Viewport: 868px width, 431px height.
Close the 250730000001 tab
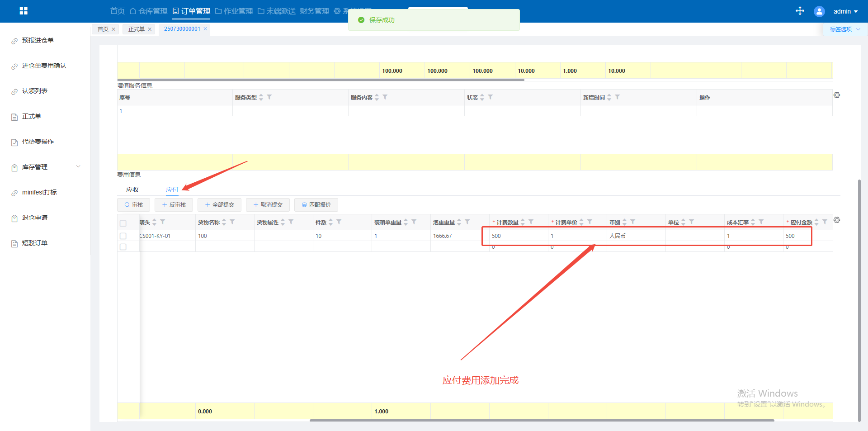pyautogui.click(x=205, y=29)
